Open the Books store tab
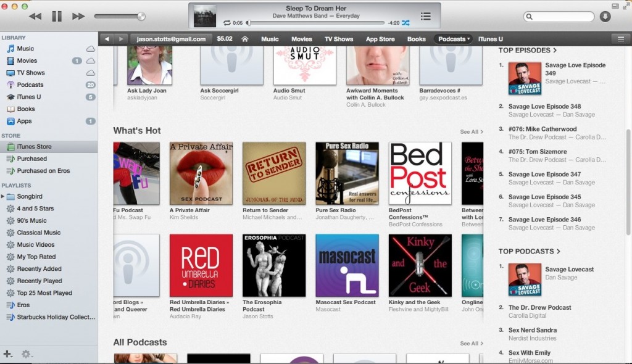Screen dimensions: 632x364 pos(417,39)
